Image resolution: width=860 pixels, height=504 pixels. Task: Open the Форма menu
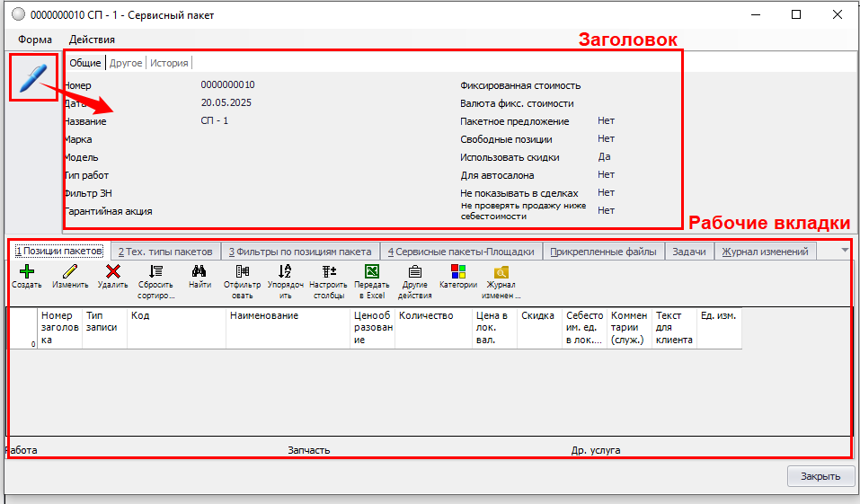click(34, 40)
